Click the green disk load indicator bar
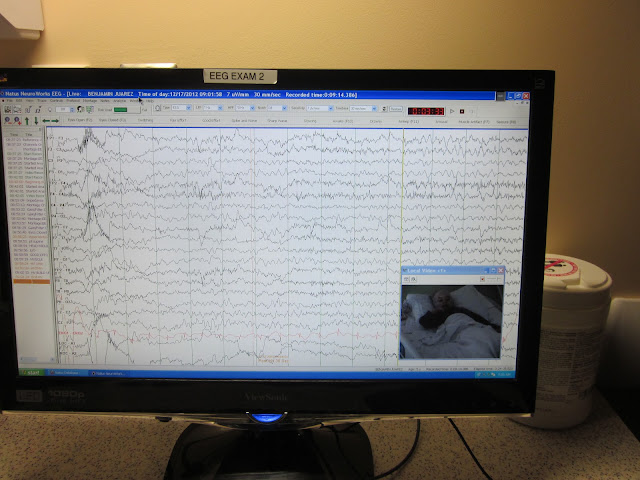This screenshot has width=640, height=480. tap(120, 110)
